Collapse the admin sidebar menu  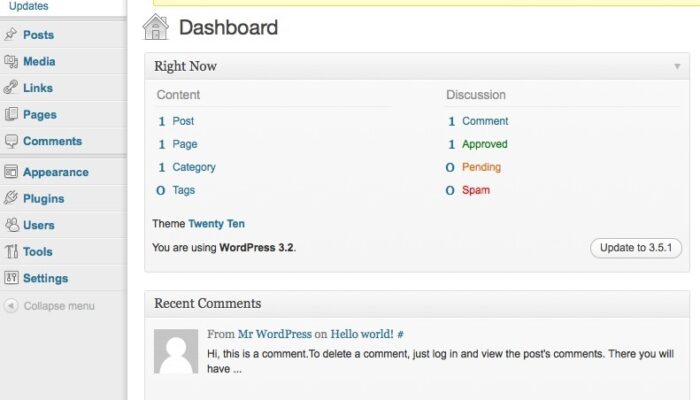click(x=49, y=306)
